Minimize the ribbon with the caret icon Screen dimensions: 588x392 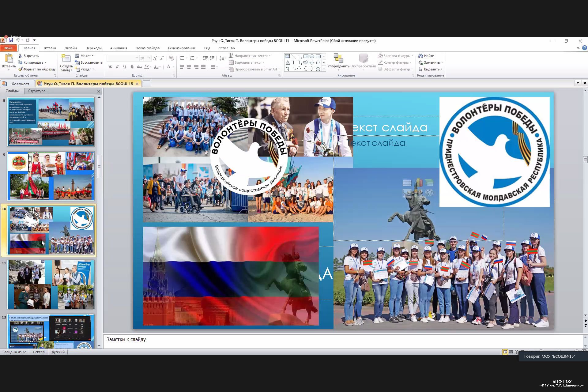tap(578, 48)
